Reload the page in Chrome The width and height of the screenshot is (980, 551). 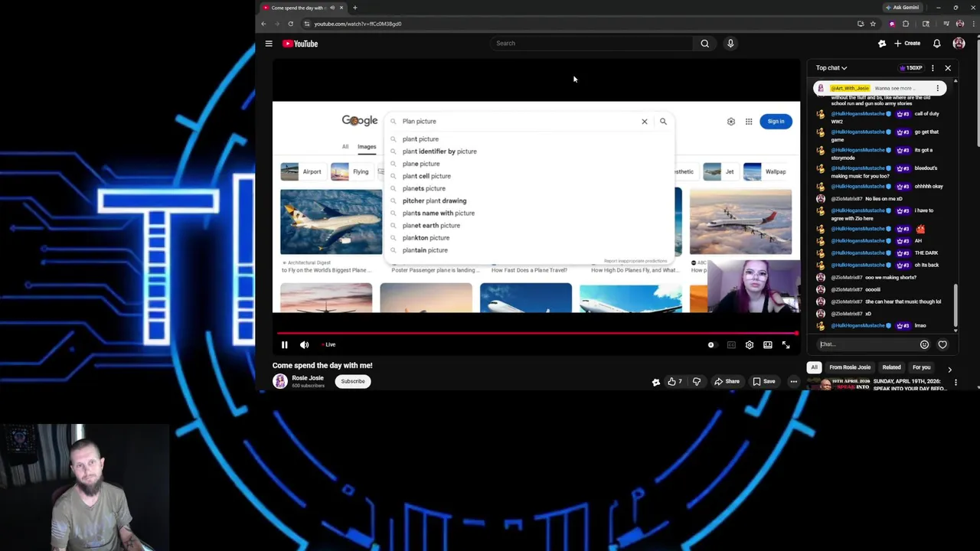(290, 24)
